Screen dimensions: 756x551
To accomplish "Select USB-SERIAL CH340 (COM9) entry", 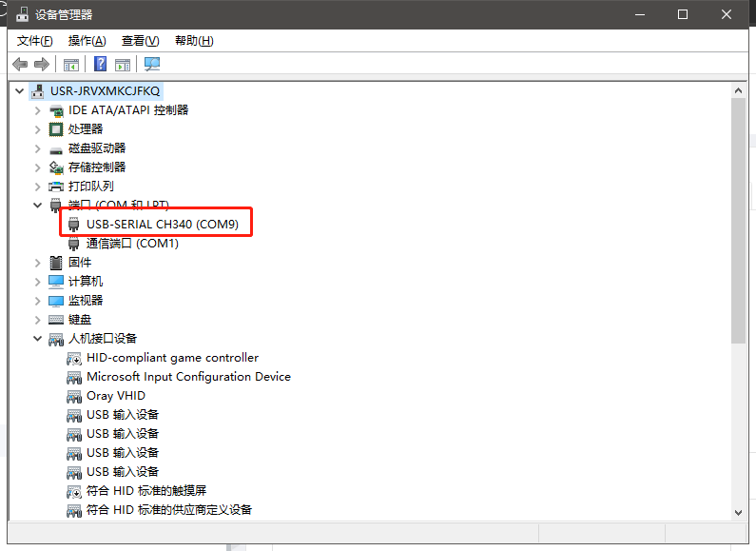I will [163, 225].
